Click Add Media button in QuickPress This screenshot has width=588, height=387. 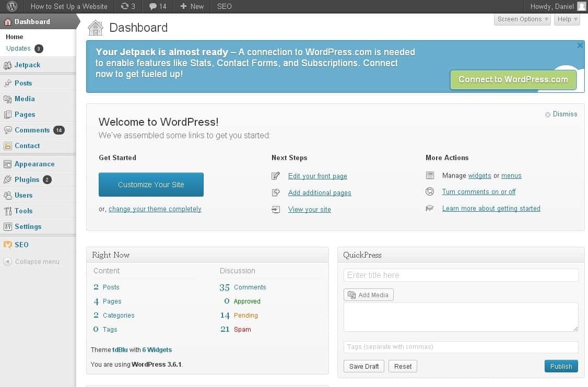pyautogui.click(x=369, y=295)
